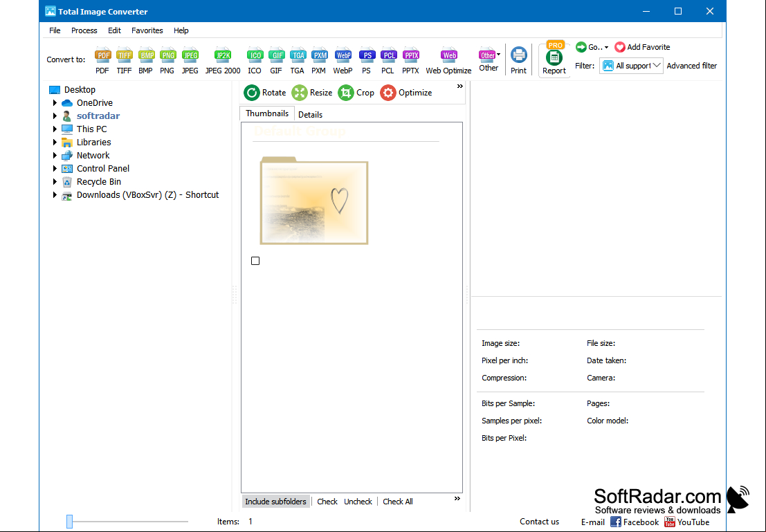Screen dimensions: 766x532
Task: Show more selection options chevron
Action: 457,499
